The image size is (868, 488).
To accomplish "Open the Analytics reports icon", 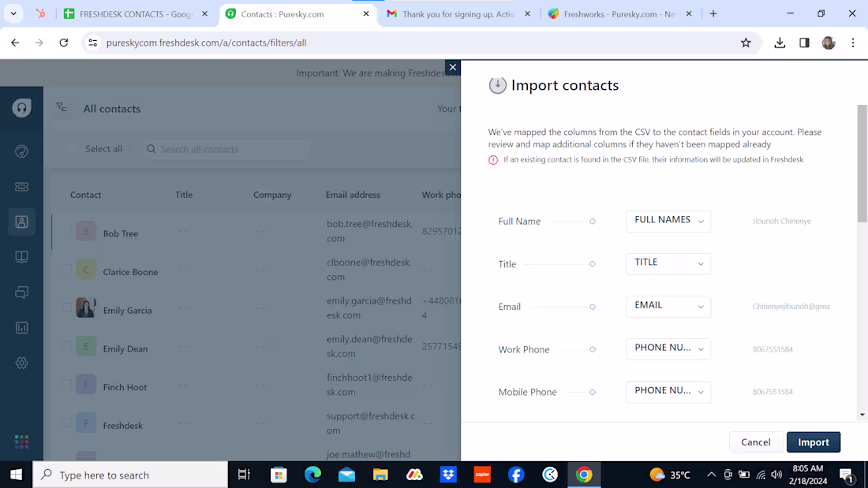I will click(21, 327).
